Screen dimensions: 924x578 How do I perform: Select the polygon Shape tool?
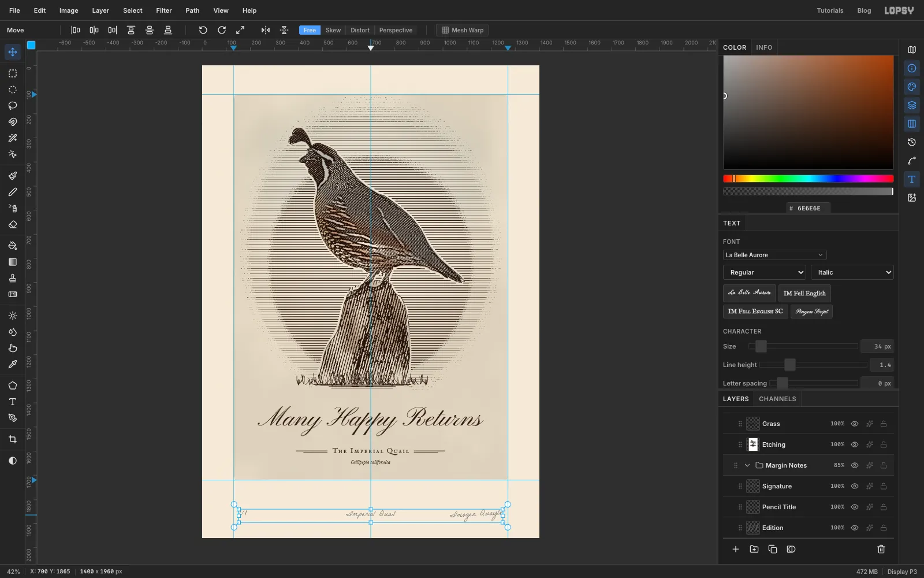pyautogui.click(x=13, y=386)
